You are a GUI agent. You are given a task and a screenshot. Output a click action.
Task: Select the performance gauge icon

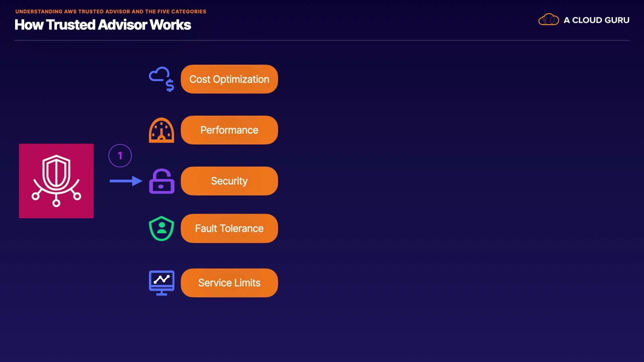162,130
